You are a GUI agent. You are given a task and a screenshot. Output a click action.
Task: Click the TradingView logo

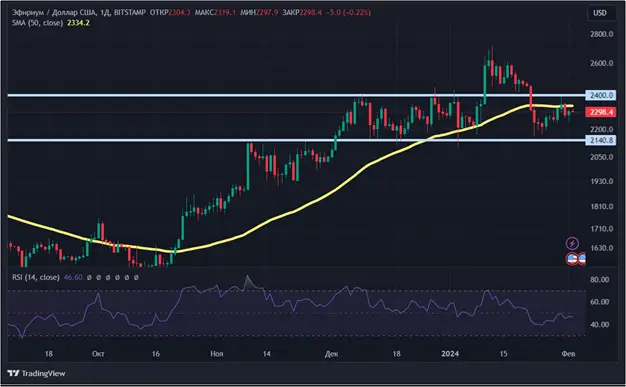coord(36,373)
